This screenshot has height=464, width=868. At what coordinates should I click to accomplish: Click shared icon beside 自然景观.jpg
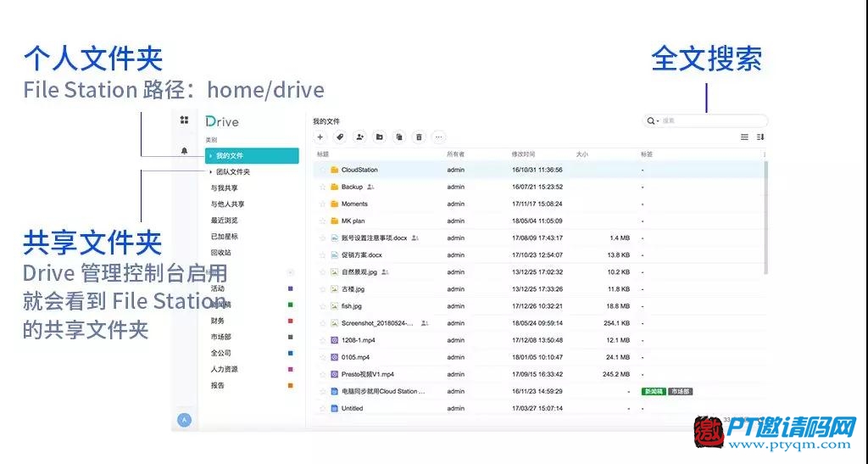tap(386, 272)
